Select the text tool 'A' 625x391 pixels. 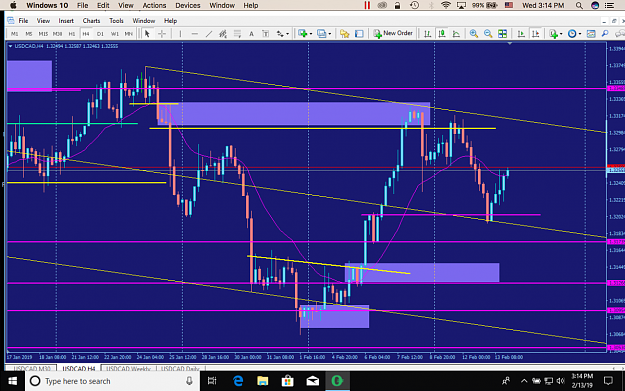[x=252, y=34]
